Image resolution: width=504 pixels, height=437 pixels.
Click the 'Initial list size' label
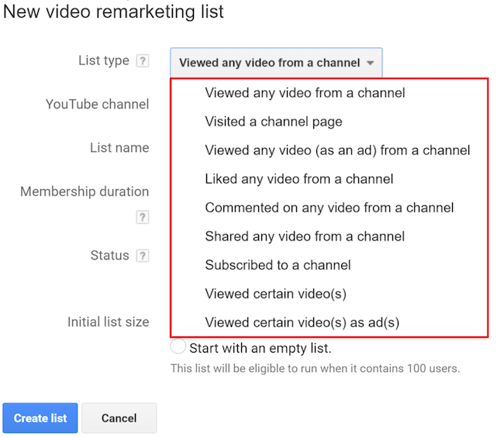pos(109,322)
